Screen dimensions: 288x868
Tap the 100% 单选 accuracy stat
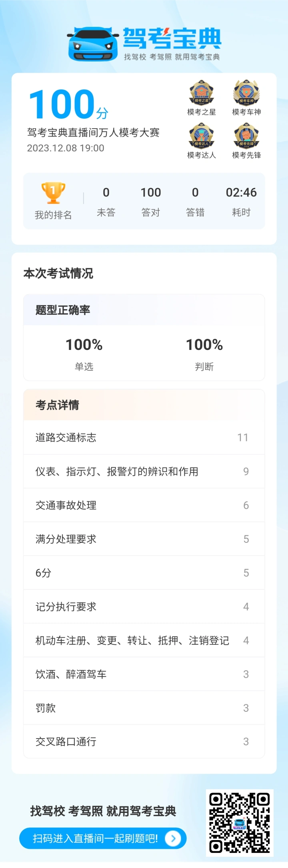[x=84, y=354]
